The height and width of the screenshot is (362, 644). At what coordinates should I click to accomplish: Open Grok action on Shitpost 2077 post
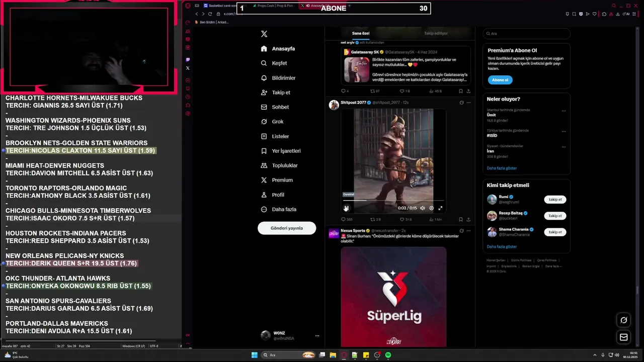(x=461, y=103)
